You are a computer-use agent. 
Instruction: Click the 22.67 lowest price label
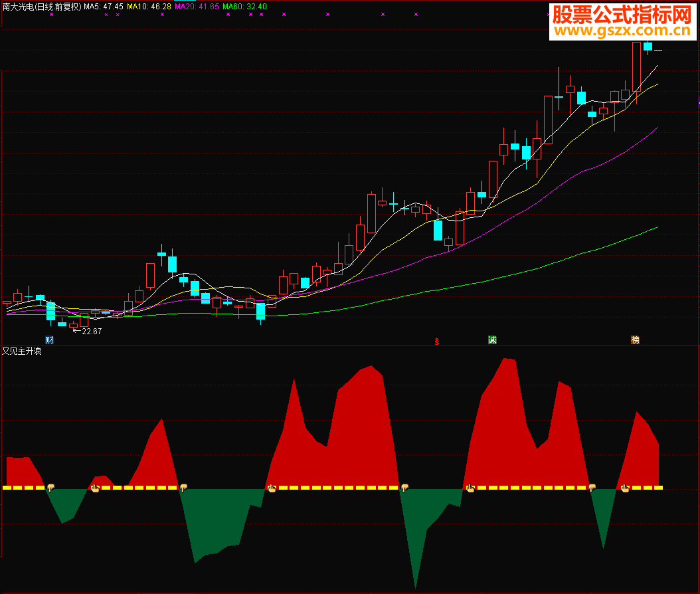pyautogui.click(x=92, y=332)
